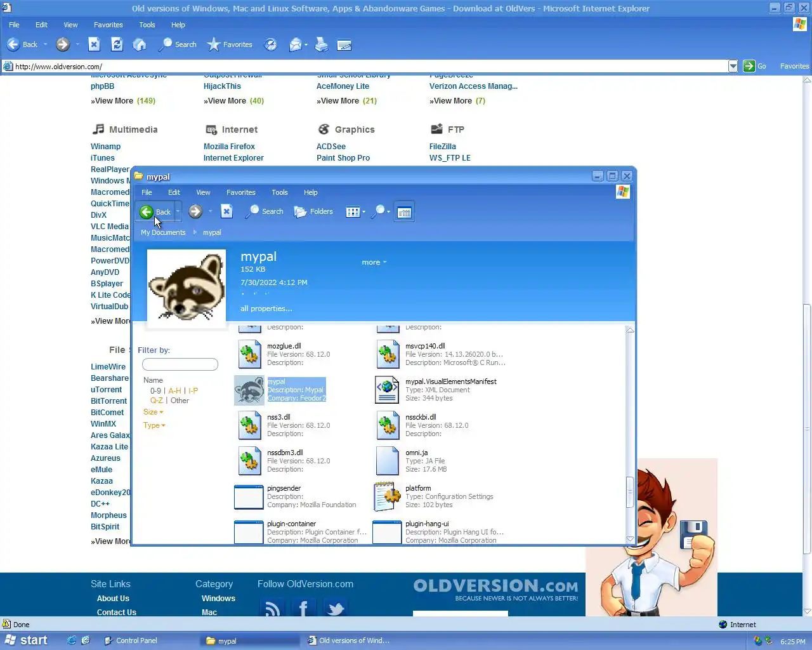
Task: Click the Twitter icon in the page footer
Action: click(336, 608)
